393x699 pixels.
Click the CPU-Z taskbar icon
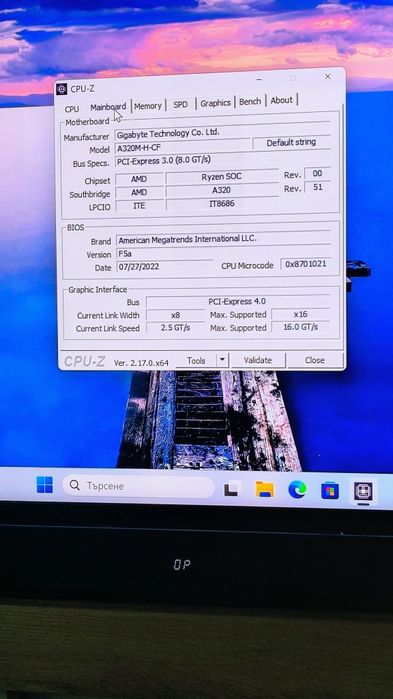tap(363, 492)
